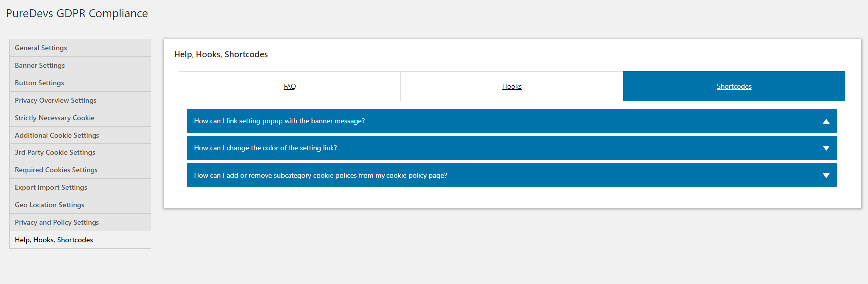Select Privacy and Policy Settings
The image size is (868, 284).
click(x=57, y=223)
